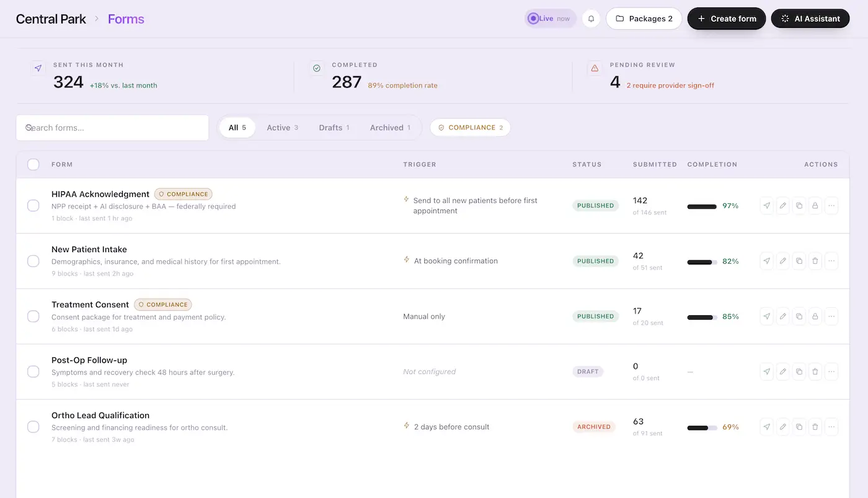Edit the Ortho Lead Qualification form
This screenshot has width=868, height=498.
pyautogui.click(x=783, y=427)
